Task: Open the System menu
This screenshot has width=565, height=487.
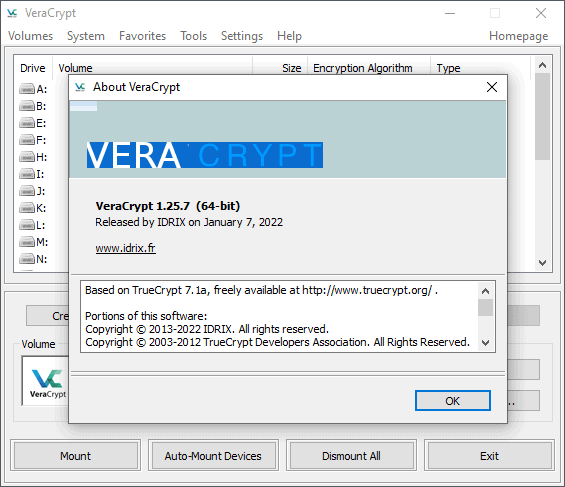Action: click(x=86, y=36)
